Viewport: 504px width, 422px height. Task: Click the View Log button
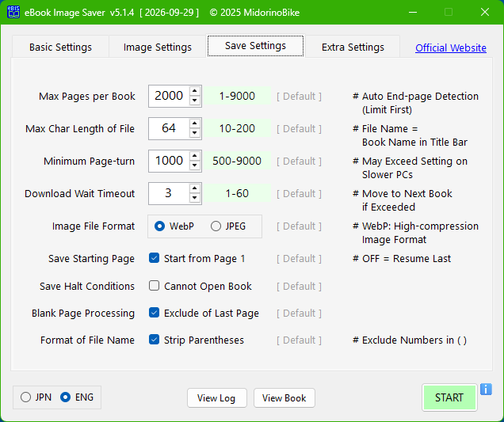[216, 398]
